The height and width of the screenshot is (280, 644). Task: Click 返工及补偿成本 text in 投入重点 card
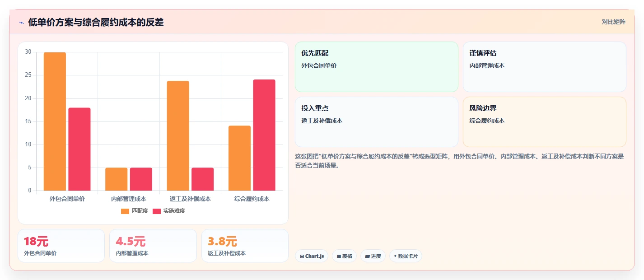click(322, 121)
